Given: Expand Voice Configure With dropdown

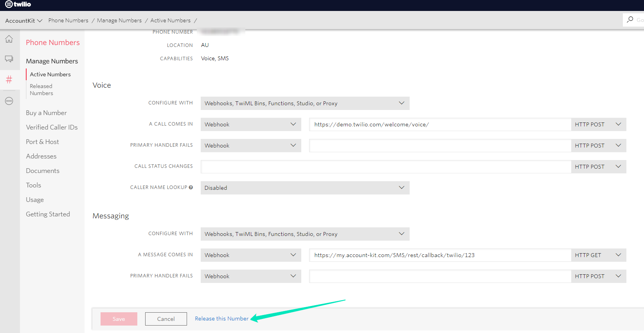Looking at the screenshot, I should [305, 103].
